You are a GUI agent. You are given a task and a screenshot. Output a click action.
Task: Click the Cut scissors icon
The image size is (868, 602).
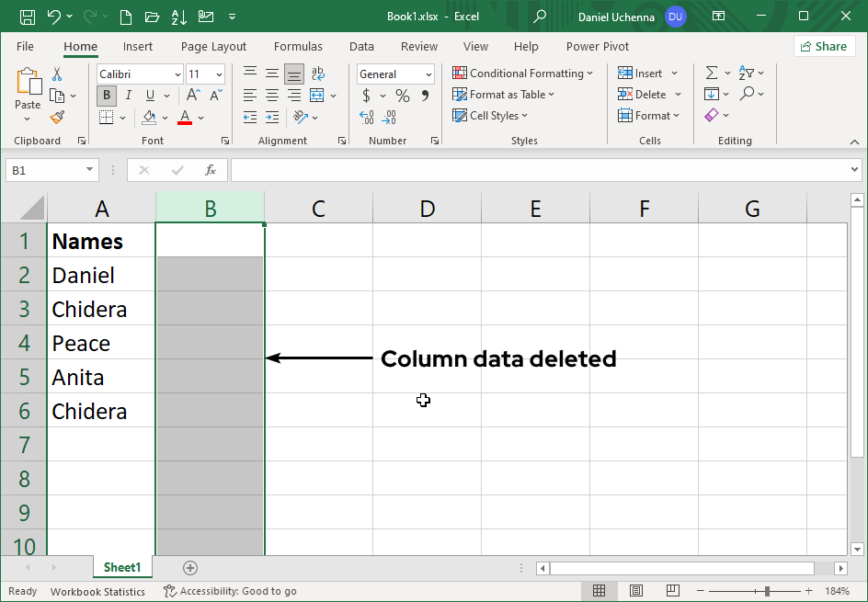57,74
